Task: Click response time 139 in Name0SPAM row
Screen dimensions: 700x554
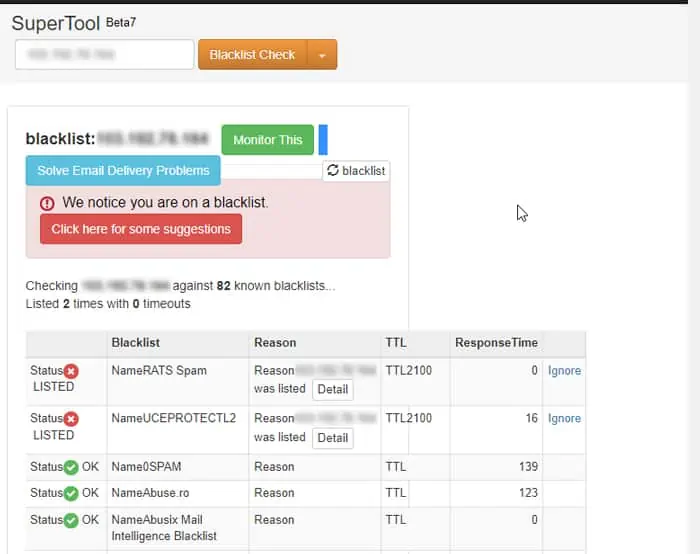Action: tap(529, 467)
